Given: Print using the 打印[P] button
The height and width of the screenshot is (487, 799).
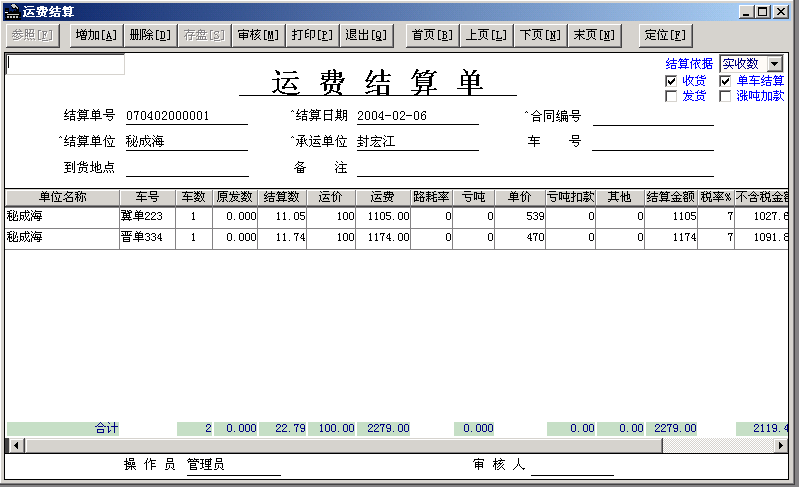Looking at the screenshot, I should [x=312, y=35].
